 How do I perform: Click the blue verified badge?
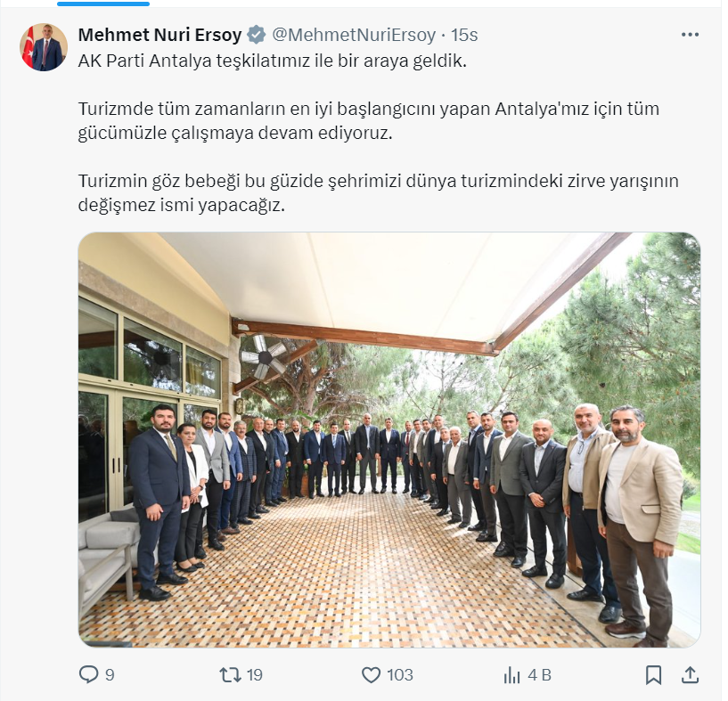[256, 35]
